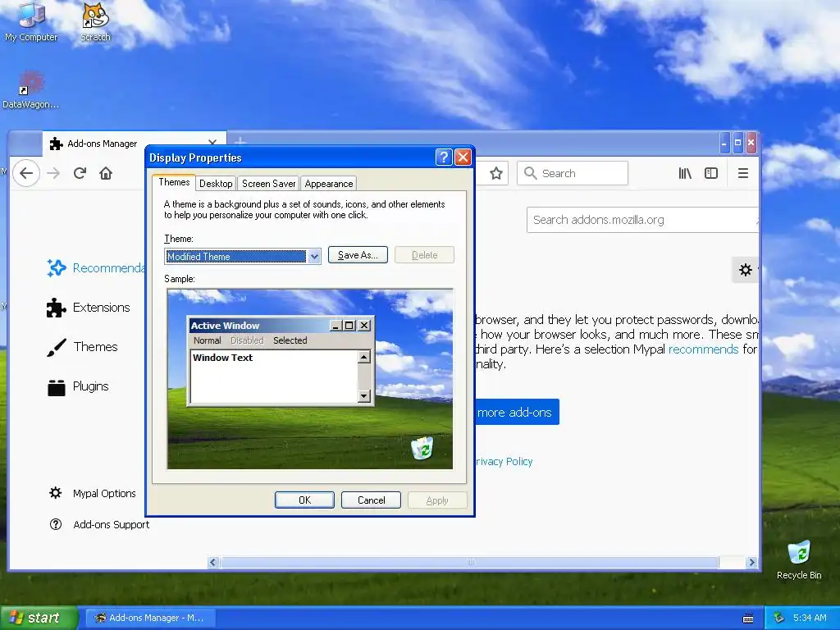Follow the 'recommends' link
Viewport: 840px width, 630px height.
coord(703,349)
